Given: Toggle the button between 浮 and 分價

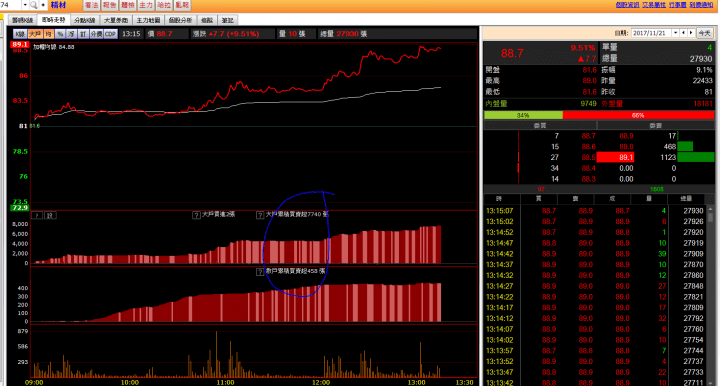Looking at the screenshot, I should tap(83, 34).
